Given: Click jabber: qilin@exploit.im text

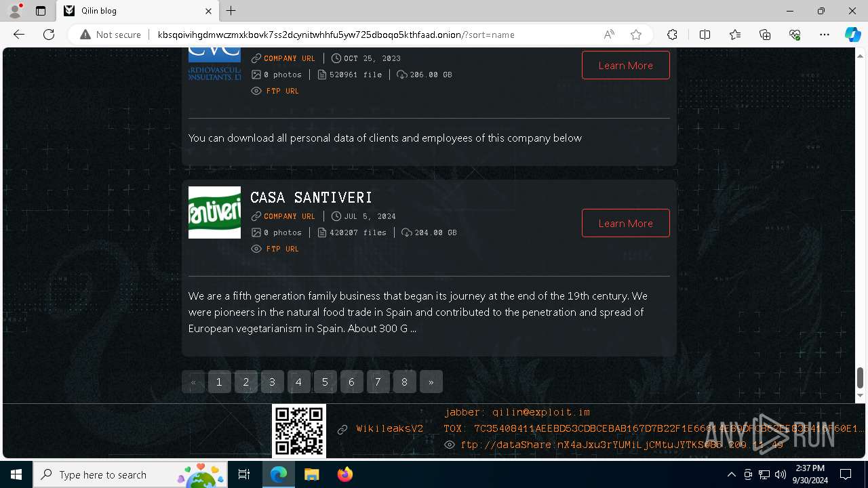Looking at the screenshot, I should [x=517, y=412].
